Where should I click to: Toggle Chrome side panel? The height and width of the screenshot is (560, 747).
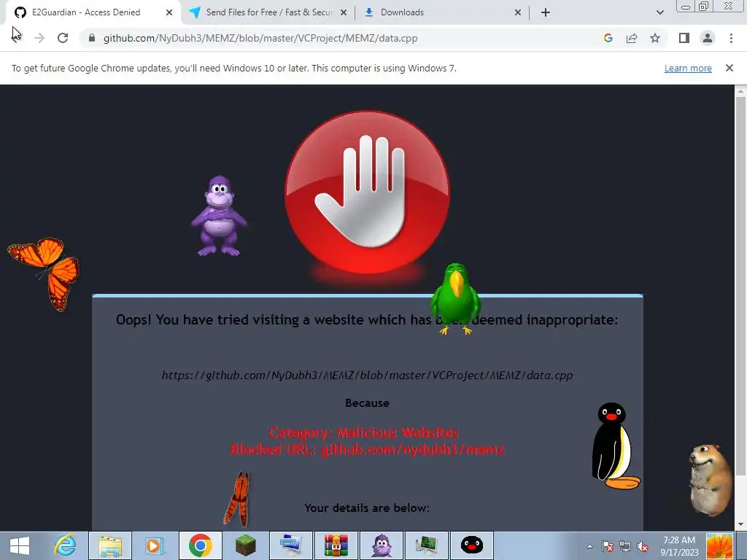(x=684, y=38)
